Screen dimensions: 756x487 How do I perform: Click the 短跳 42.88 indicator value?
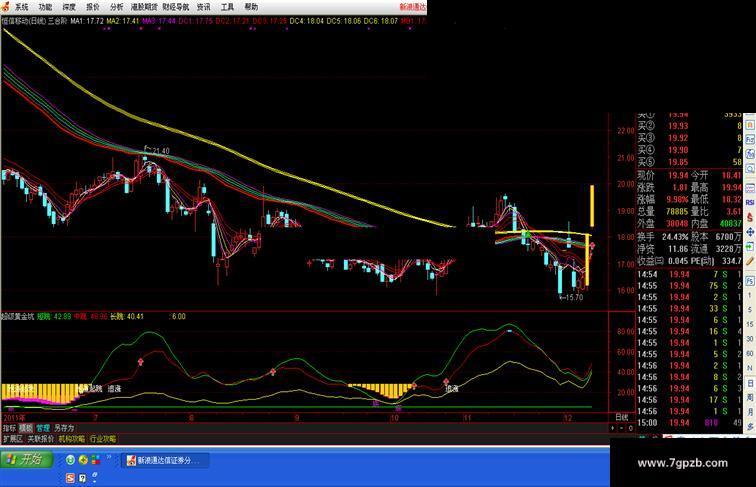[54, 317]
